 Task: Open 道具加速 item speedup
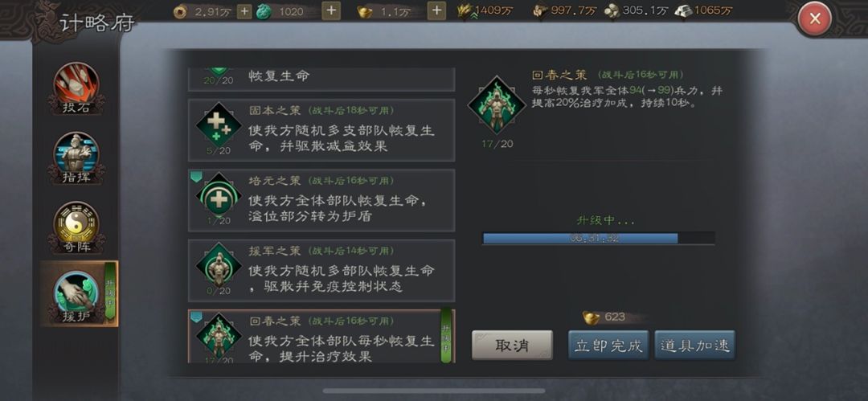tap(694, 345)
